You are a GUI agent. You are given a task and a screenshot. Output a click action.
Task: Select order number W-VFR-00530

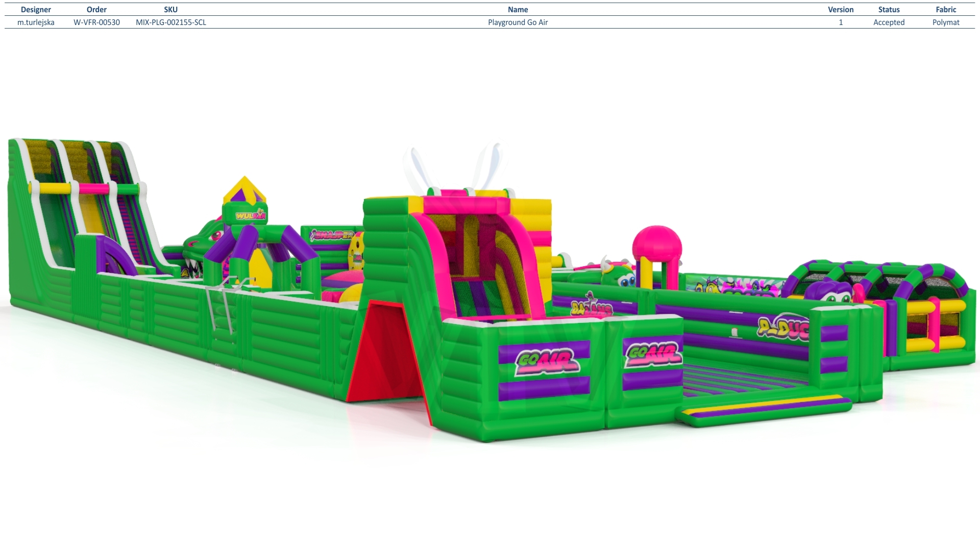pos(96,22)
